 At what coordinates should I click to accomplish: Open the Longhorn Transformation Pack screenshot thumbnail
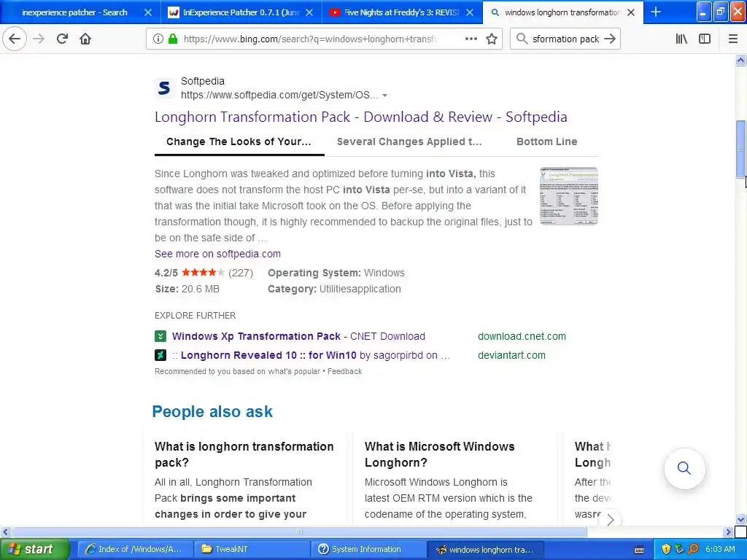(x=568, y=195)
